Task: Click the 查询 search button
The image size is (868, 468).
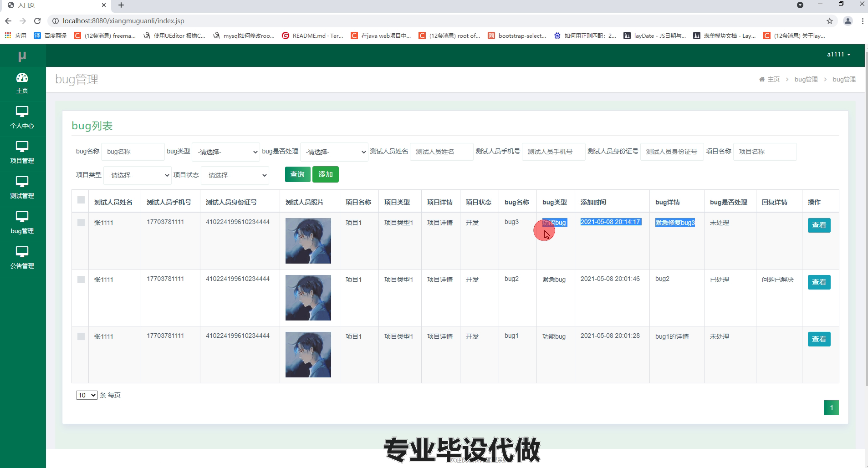Action: [x=298, y=174]
